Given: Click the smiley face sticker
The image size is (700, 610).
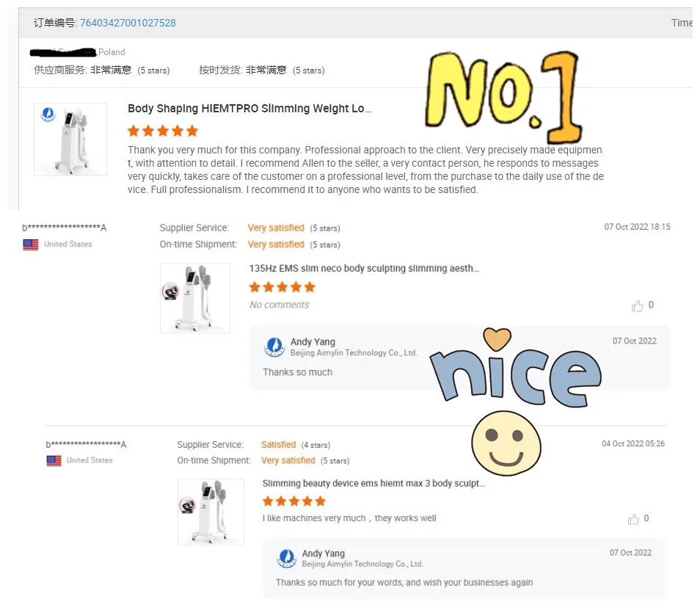Looking at the screenshot, I should [x=506, y=443].
